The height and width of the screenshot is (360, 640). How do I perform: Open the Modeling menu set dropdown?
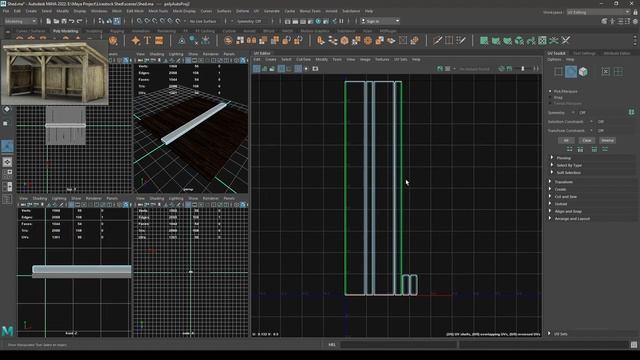point(20,21)
